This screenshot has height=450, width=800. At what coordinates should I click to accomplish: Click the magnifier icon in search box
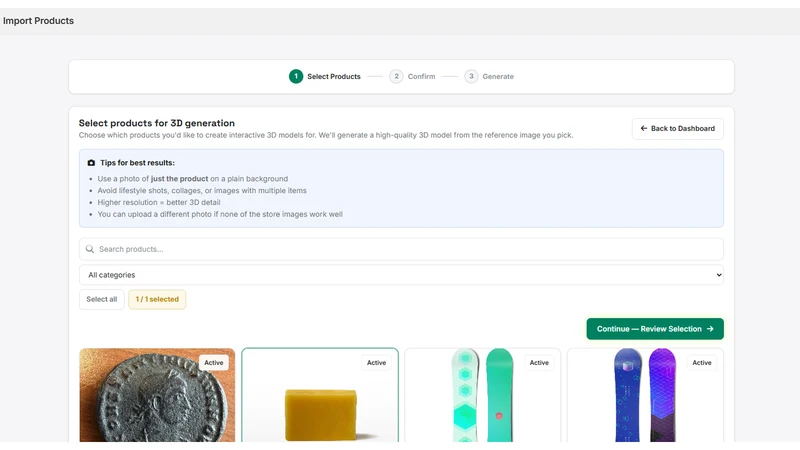[90, 249]
